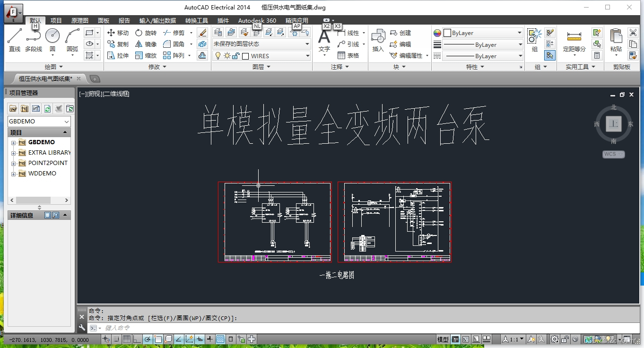Select the 圆弧 arc tool
This screenshot has height=348, width=644.
[x=72, y=40]
